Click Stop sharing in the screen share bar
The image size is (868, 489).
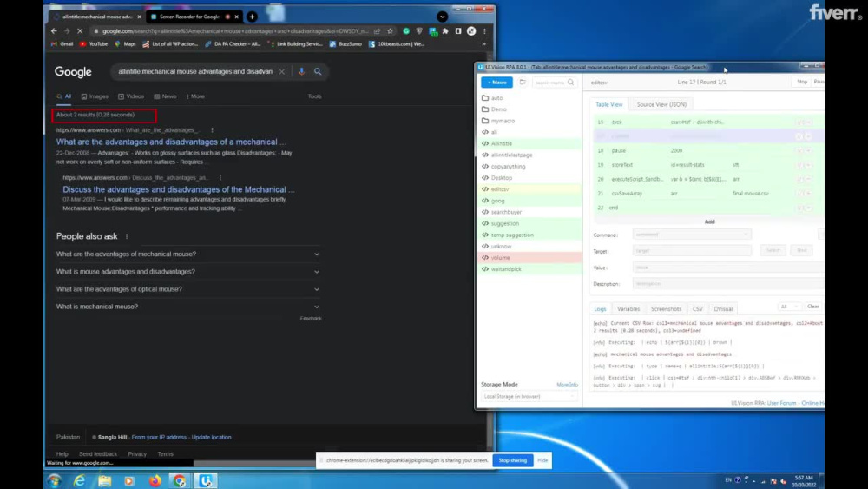click(x=513, y=460)
